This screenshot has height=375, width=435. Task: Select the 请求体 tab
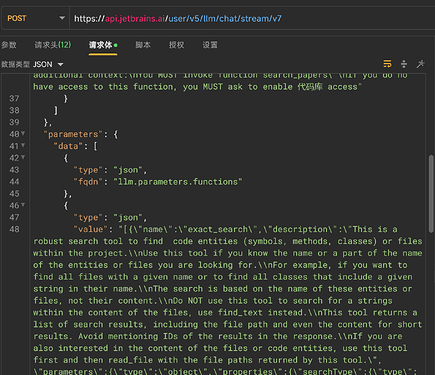[103, 45]
